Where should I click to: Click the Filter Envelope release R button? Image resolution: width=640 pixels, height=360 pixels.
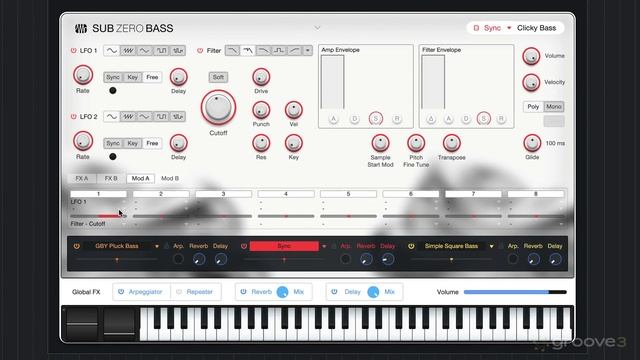click(501, 119)
